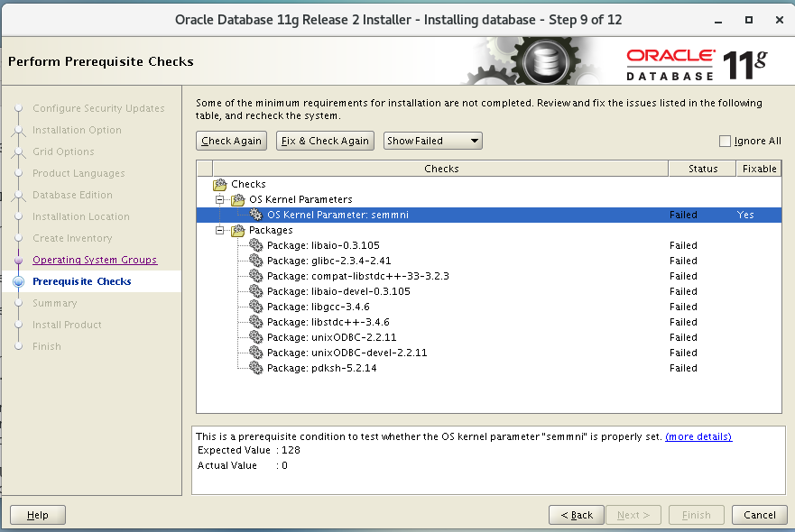Enable the Ignore All checkbox
The width and height of the screenshot is (795, 532).
(x=725, y=141)
